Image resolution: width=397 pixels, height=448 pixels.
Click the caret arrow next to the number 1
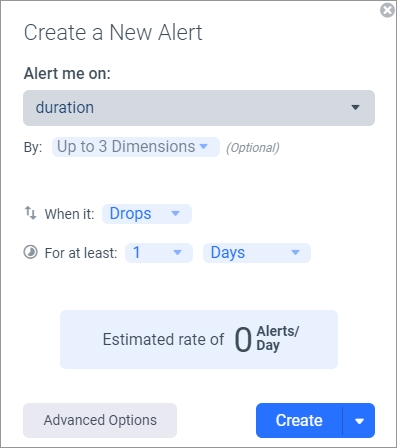point(178,253)
